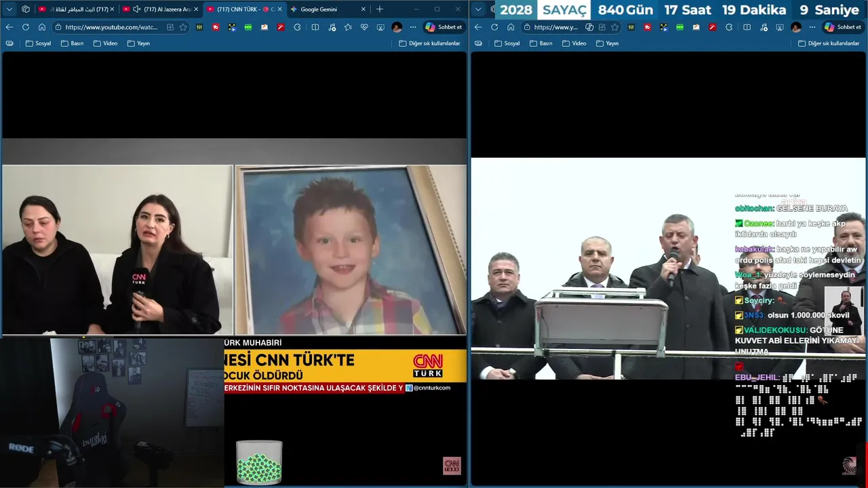
Task: Go back in the right browser window
Action: 478,27
